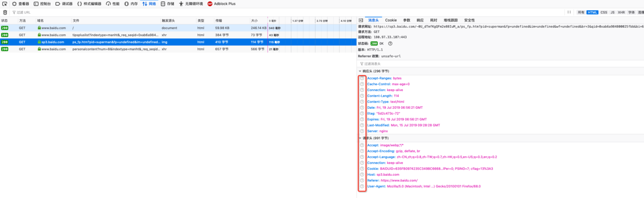Open the 无障碍环境 accessibility panel

click(191, 4)
